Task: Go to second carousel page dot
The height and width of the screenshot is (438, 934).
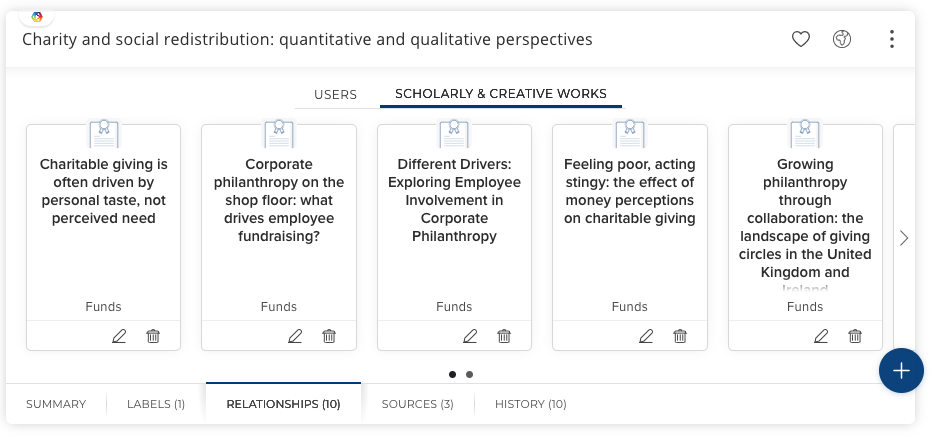Action: 470,375
